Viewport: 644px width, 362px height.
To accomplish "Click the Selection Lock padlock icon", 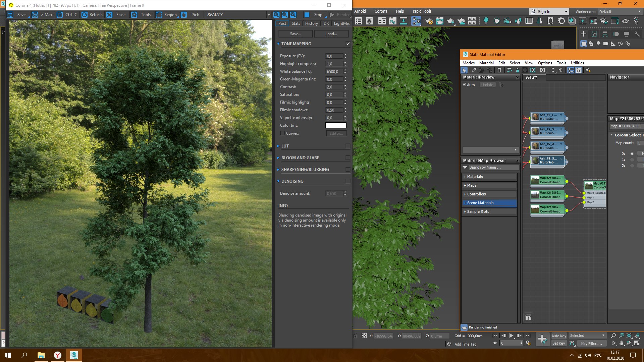I will [x=355, y=336].
